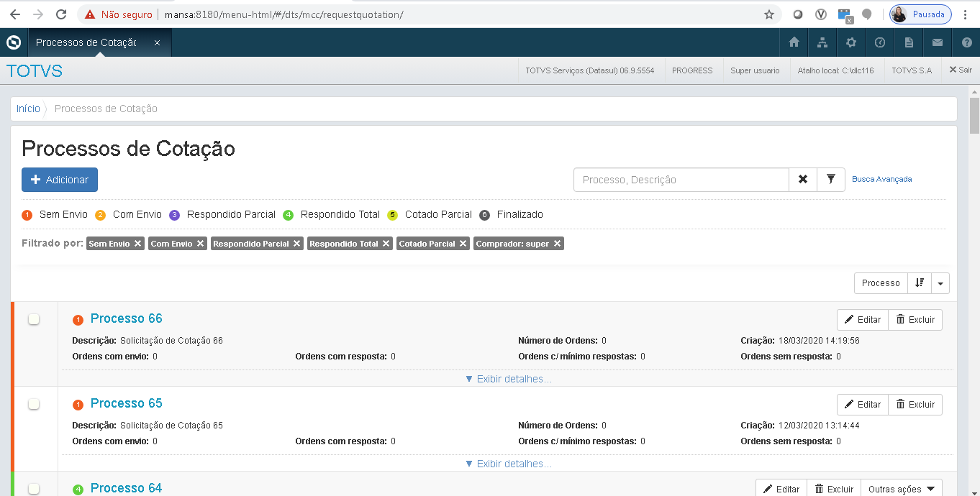Go back with the browser back arrow
The width and height of the screenshot is (980, 496).
[14, 14]
